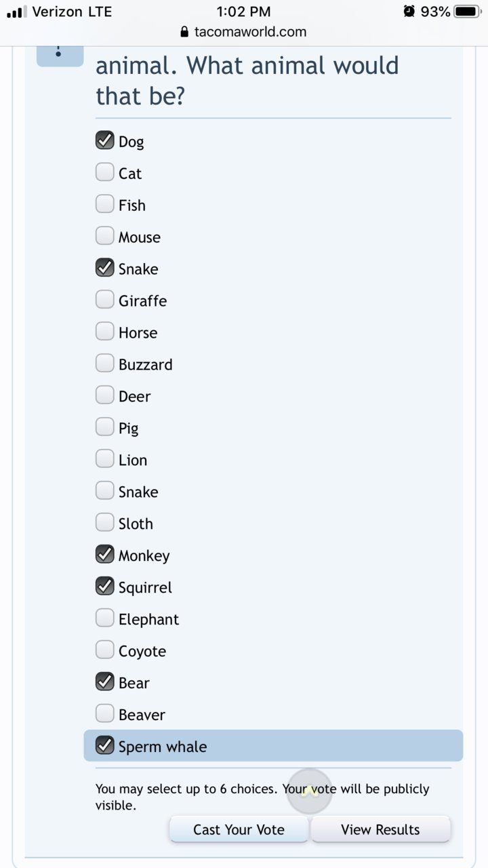Deselect the Squirrel checkbox
The image size is (488, 868).
(x=104, y=587)
